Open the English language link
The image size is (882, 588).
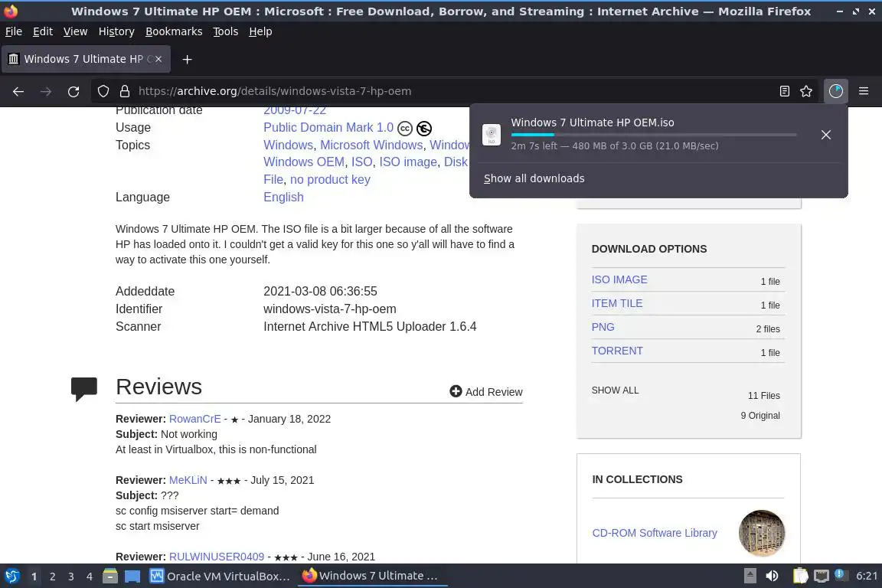click(x=283, y=198)
